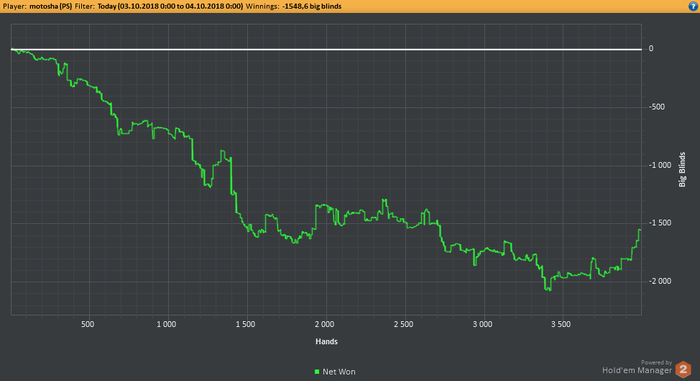The height and width of the screenshot is (381, 700).
Task: Click the Winnings '-1548,6 big blinds' value
Action: pos(312,6)
